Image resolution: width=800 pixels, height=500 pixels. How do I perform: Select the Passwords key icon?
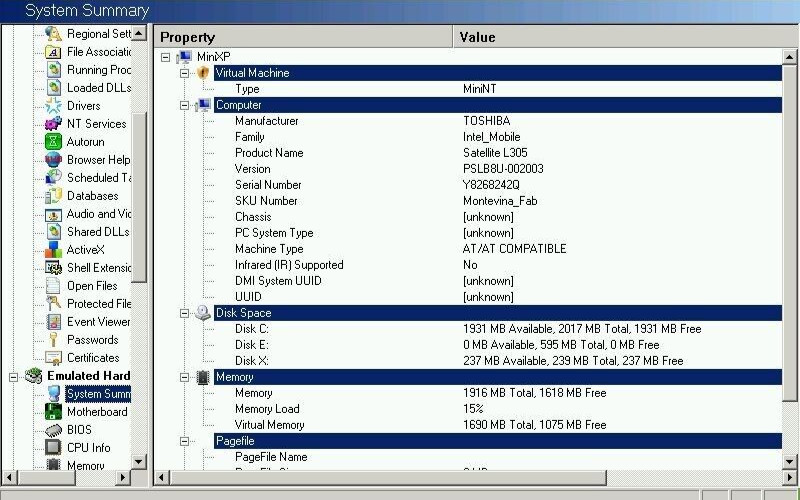click(x=53, y=340)
